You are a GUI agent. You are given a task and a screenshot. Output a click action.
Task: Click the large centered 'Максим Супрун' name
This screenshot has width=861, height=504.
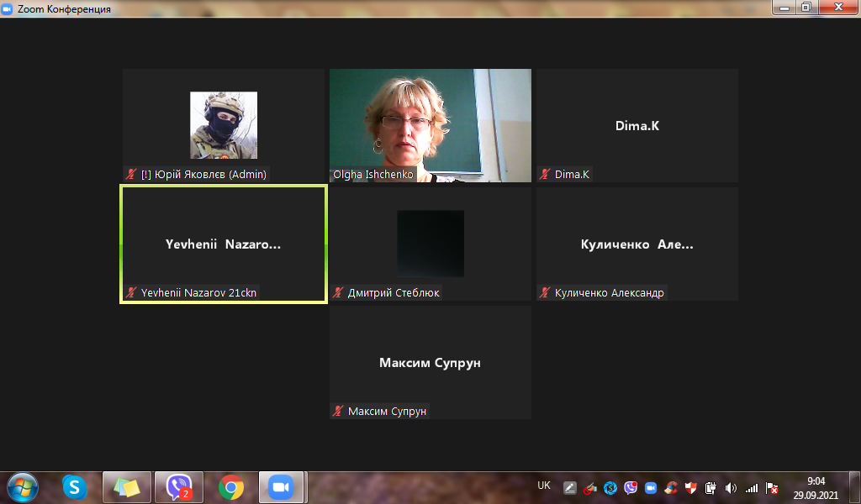(x=430, y=363)
